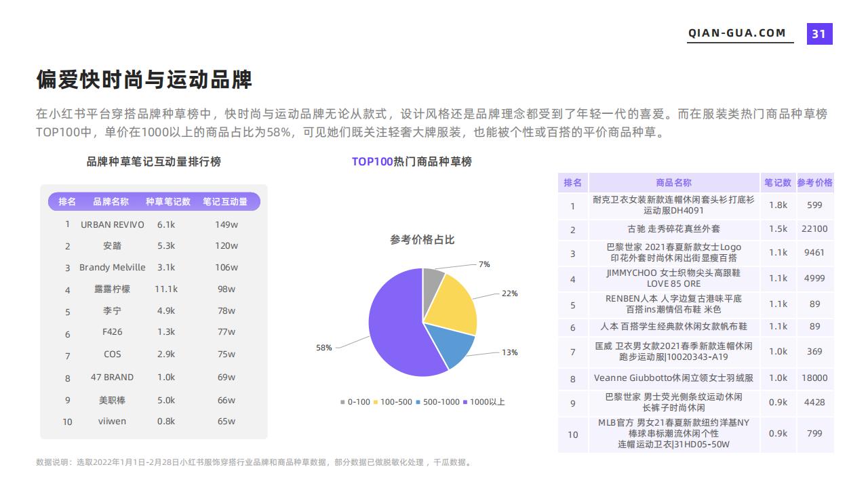This screenshot has width=868, height=488.
Task: Click the 排名 header in brand table
Action: pos(67,202)
